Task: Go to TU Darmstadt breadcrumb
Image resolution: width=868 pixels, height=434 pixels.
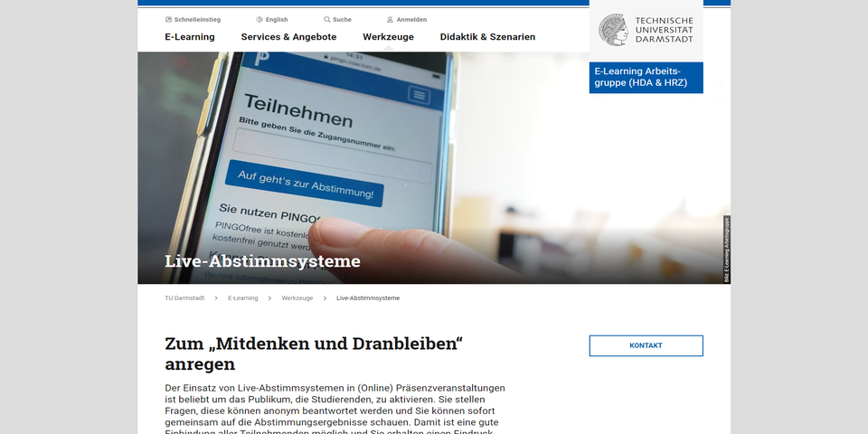Action: point(184,297)
